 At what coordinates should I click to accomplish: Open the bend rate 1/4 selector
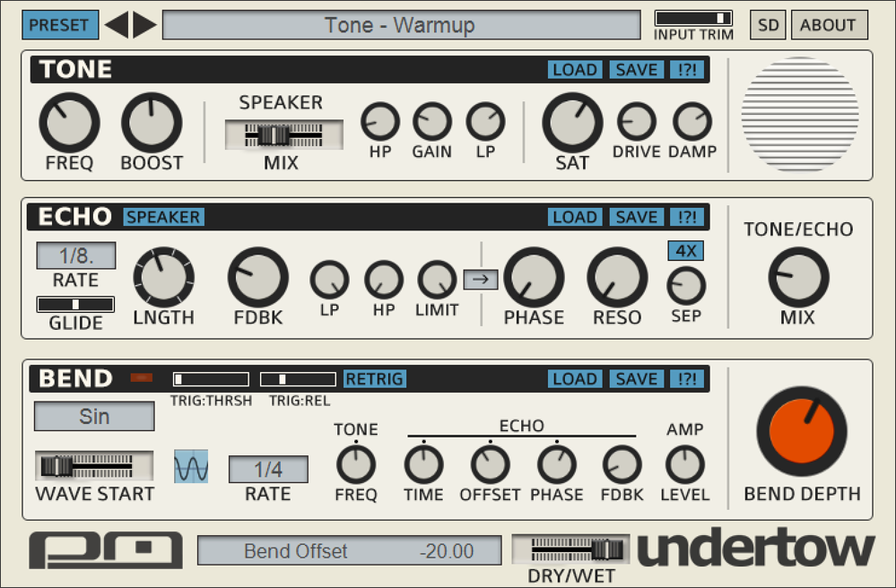coord(268,470)
